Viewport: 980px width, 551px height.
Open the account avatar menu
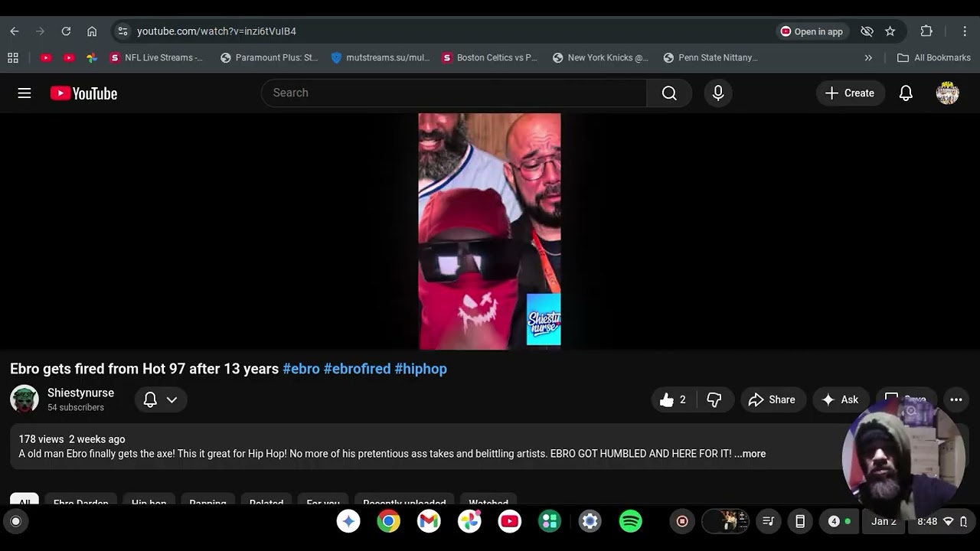click(948, 93)
